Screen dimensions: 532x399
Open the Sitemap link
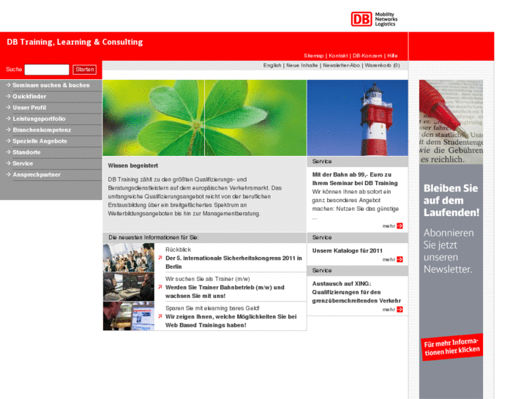(x=313, y=56)
